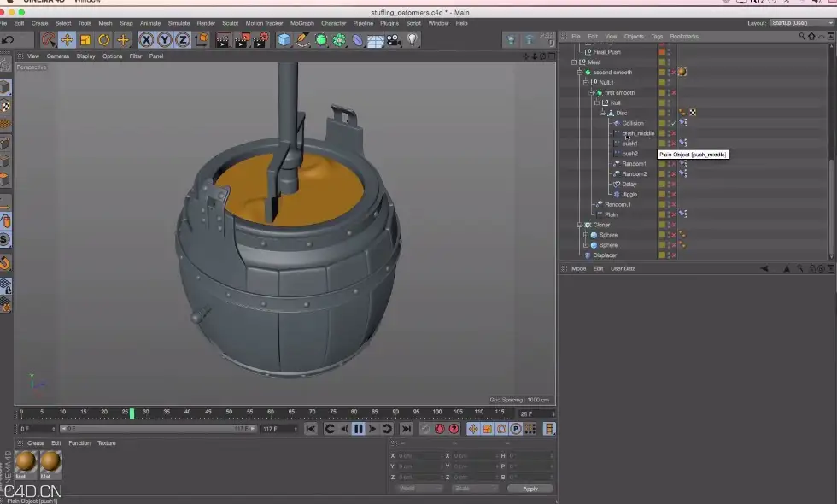This screenshot has height=504, width=837.
Task: Expand the first Sphere object
Action: [586, 235]
